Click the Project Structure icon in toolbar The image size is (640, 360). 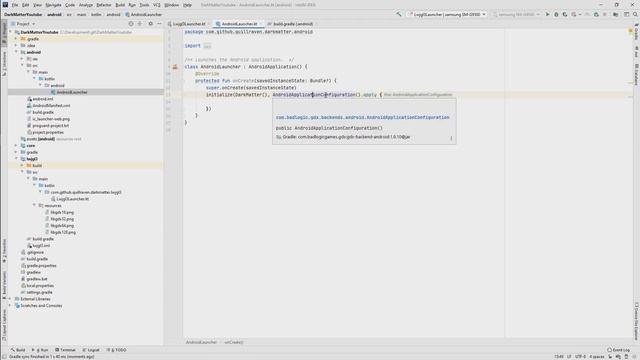[x=616, y=14]
